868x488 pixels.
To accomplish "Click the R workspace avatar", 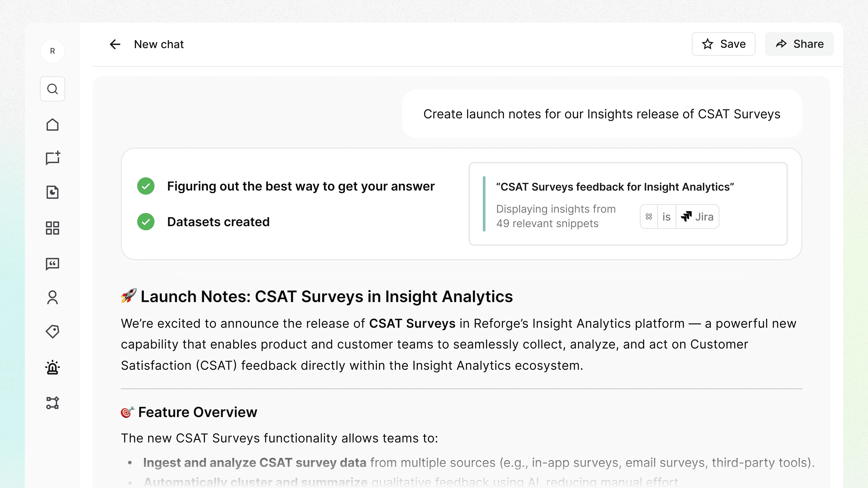I will tap(52, 51).
